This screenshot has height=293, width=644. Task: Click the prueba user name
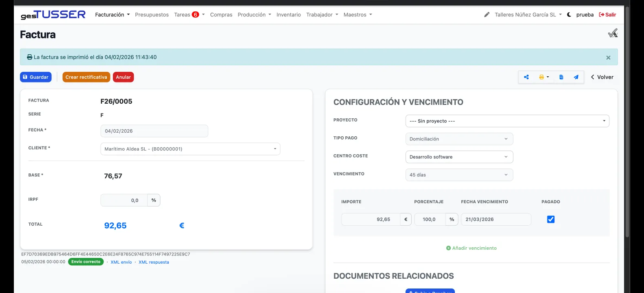click(585, 15)
